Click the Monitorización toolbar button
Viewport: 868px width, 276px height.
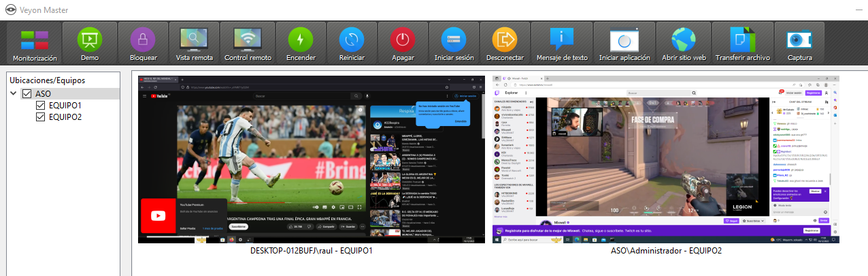tap(34, 44)
